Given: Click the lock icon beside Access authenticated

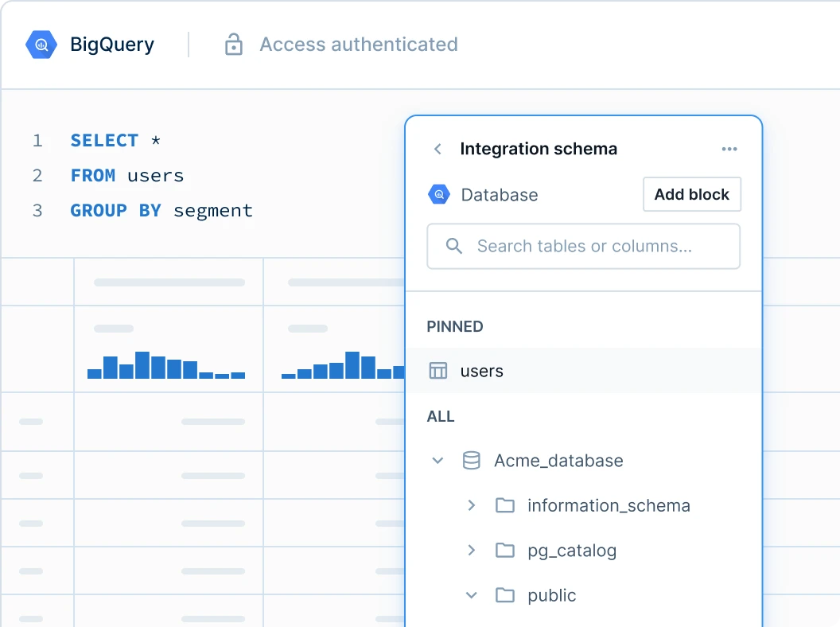Looking at the screenshot, I should (234, 45).
